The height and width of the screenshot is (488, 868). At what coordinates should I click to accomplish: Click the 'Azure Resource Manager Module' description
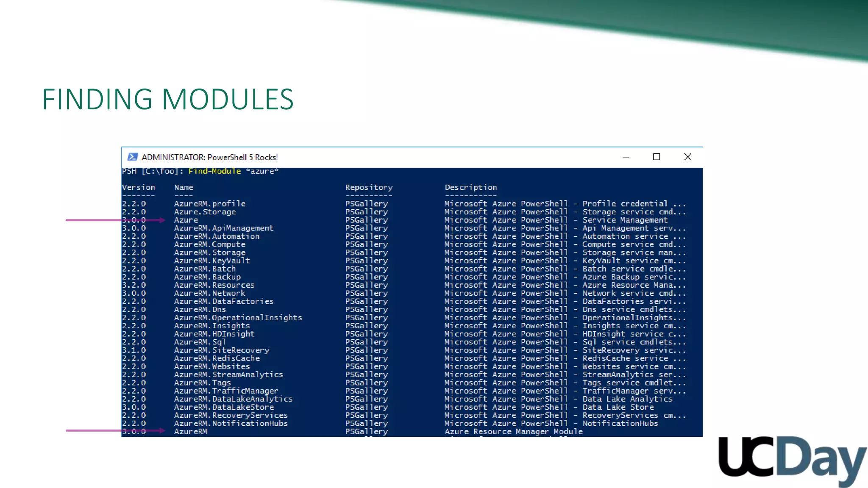514,432
